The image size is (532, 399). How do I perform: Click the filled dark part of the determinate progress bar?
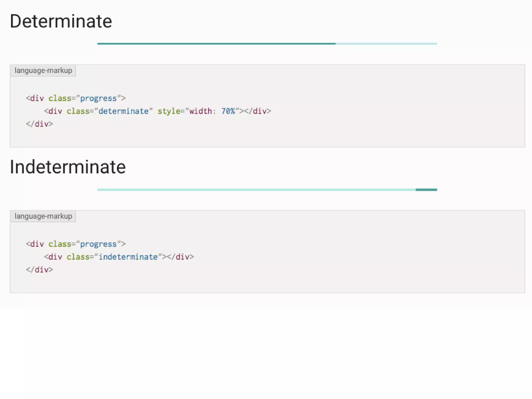tap(216, 44)
